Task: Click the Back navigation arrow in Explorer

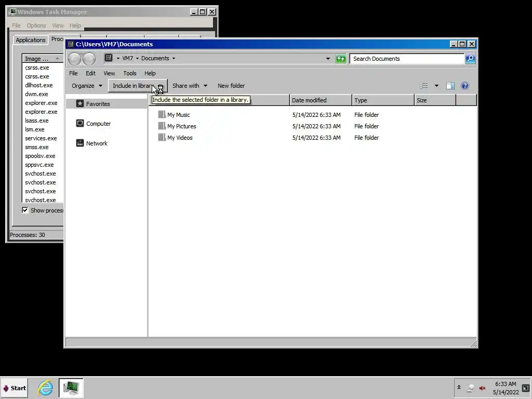Action: click(75, 59)
